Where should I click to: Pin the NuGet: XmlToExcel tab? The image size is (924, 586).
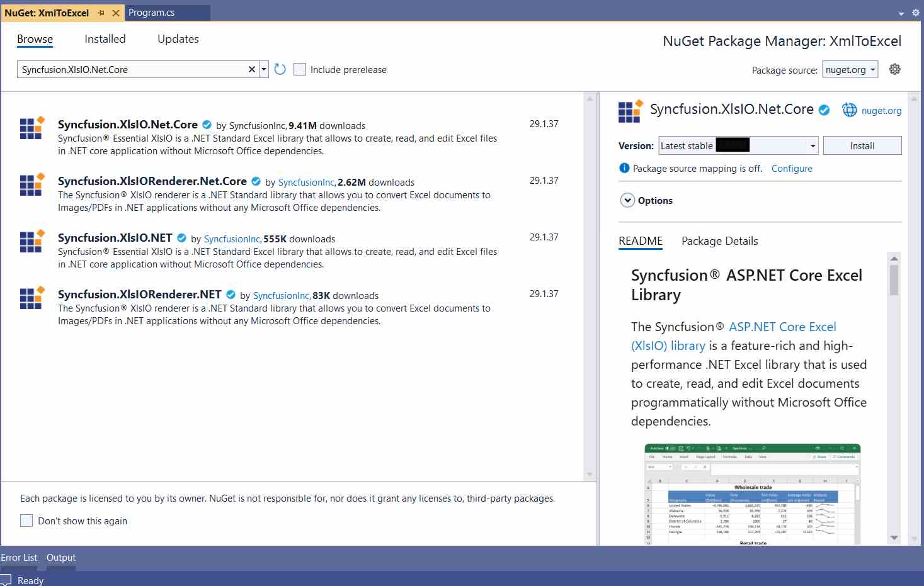[101, 13]
